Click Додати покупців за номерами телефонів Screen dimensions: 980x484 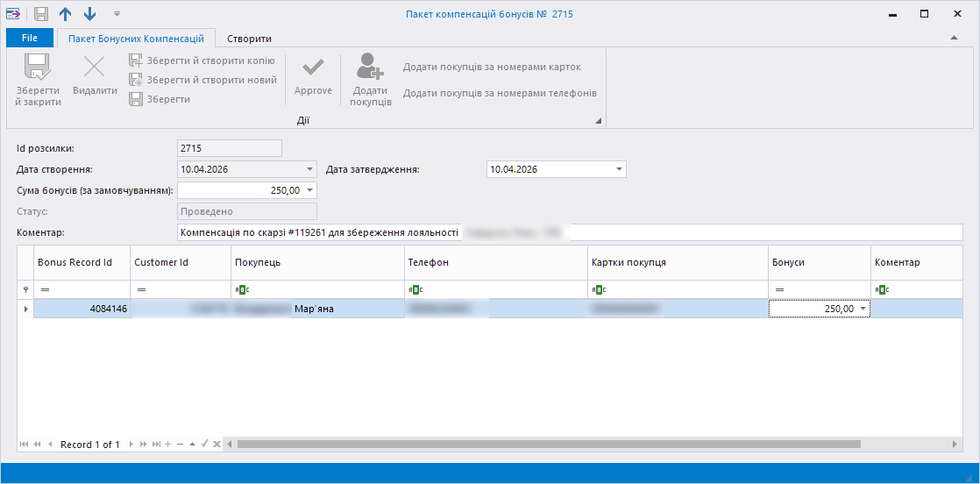(x=500, y=93)
